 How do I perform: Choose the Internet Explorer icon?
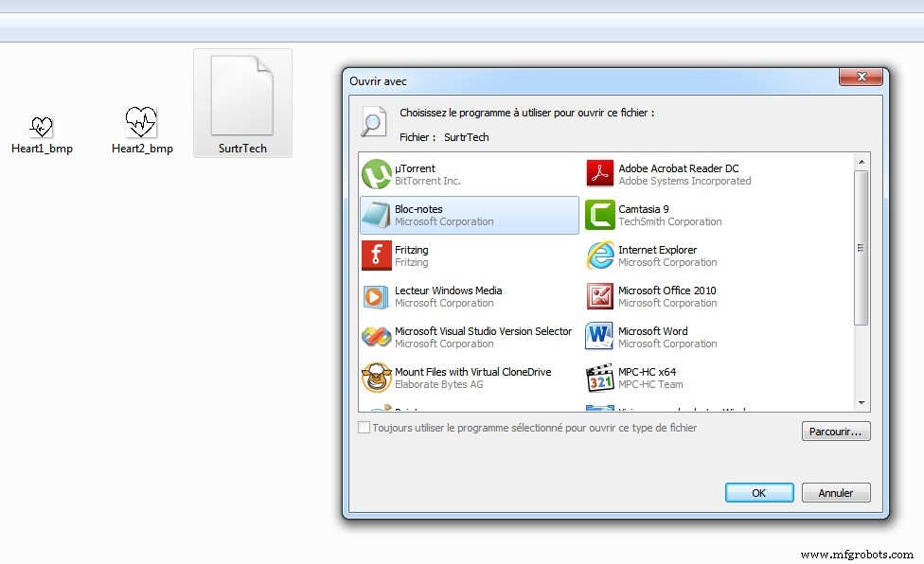(x=600, y=256)
